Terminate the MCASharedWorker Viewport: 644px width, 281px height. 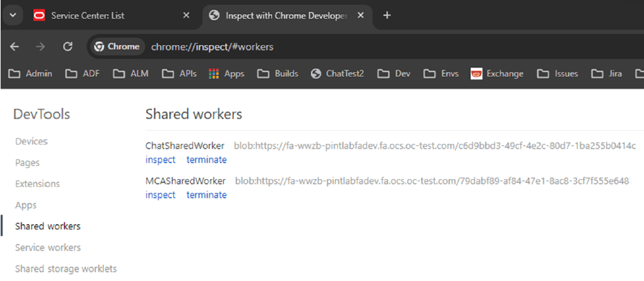click(x=207, y=195)
